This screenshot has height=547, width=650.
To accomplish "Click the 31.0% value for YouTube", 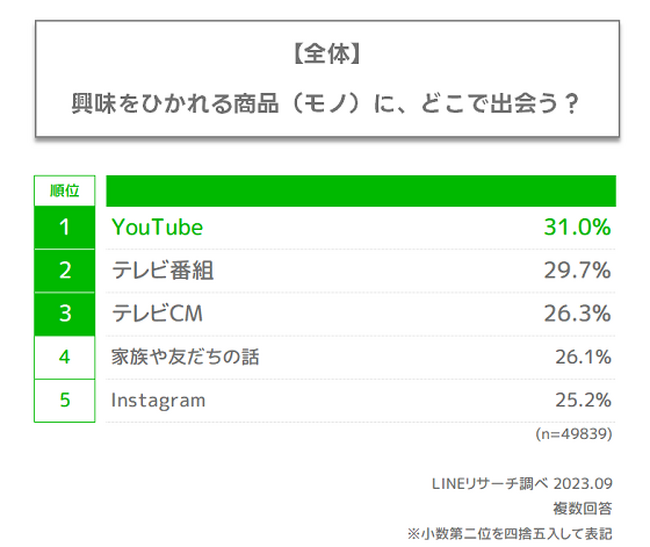I will [x=576, y=227].
